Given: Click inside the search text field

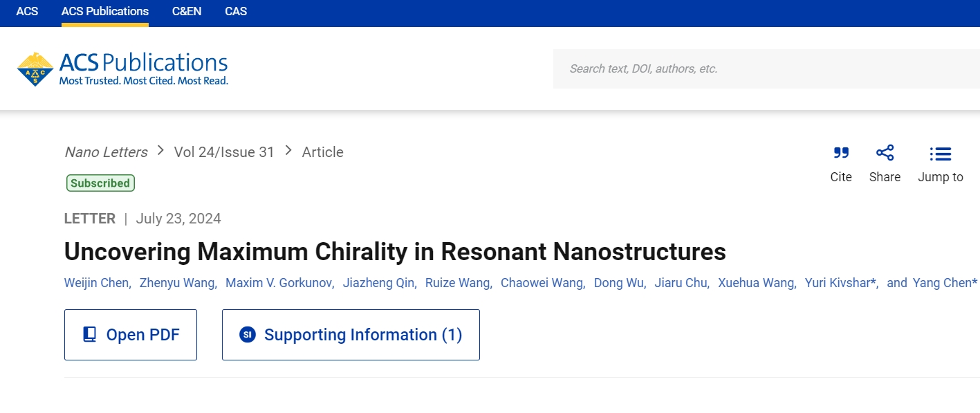Looking at the screenshot, I should click(x=766, y=68).
